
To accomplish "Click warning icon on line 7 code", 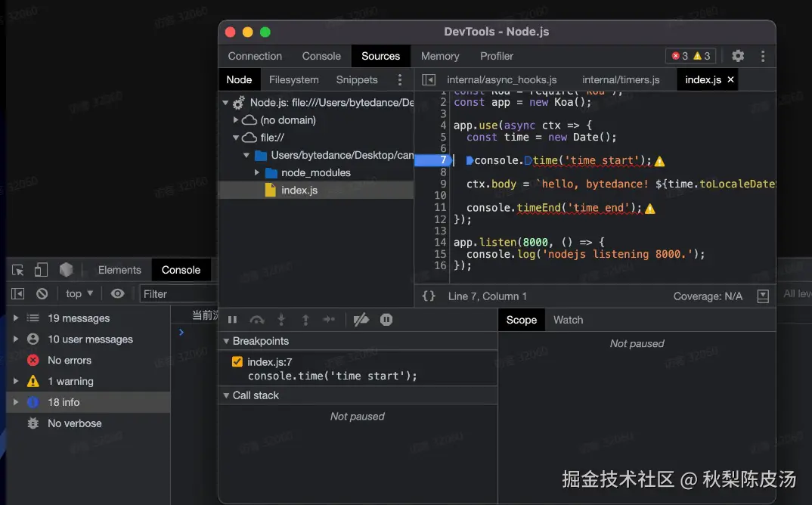I will coord(660,162).
